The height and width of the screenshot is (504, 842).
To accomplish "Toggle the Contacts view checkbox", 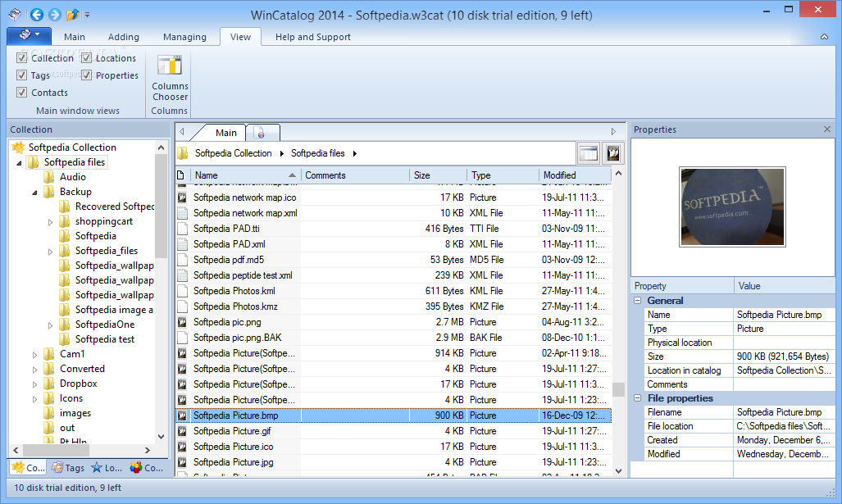I will click(x=22, y=92).
